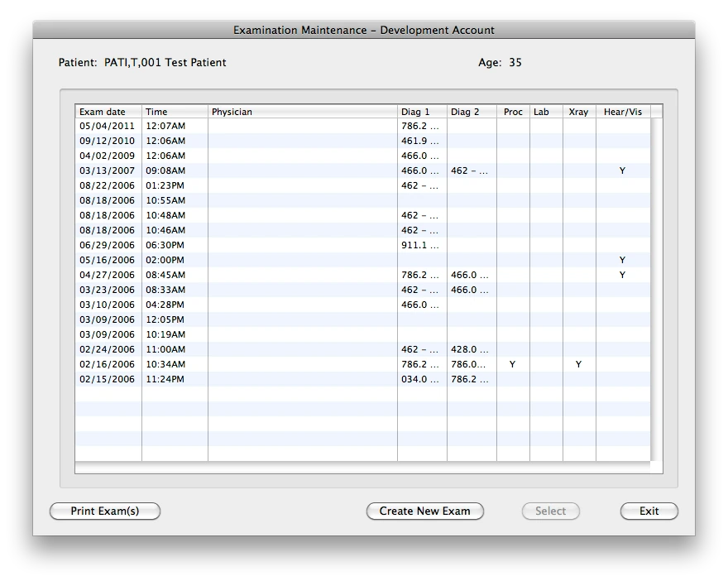Click the Diag 2 column header
The image size is (728, 581).
tap(465, 111)
